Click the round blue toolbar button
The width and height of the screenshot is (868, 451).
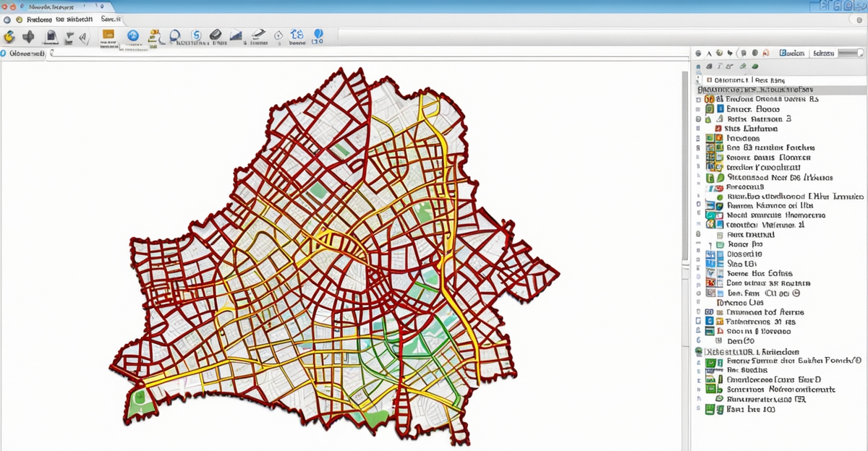pos(132,35)
